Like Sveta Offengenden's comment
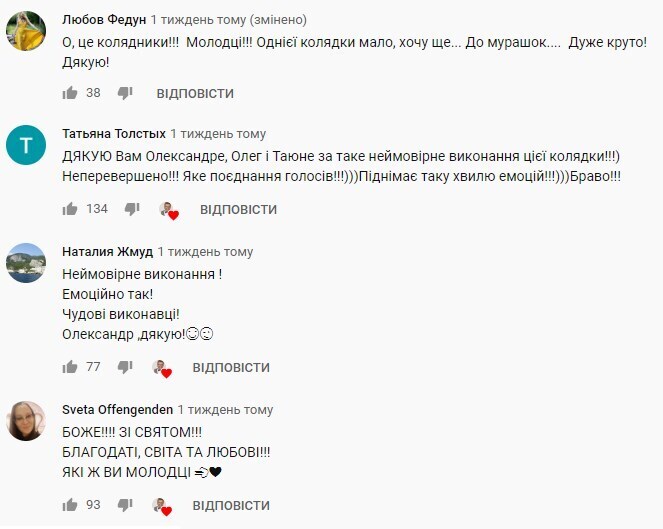Viewport: 663px width, 529px height. pyautogui.click(x=70, y=505)
